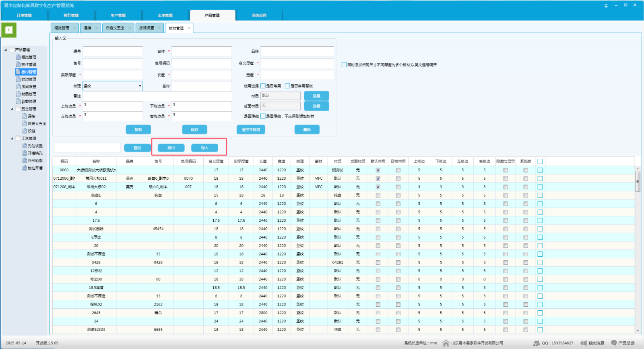Open 开槽铣孔 in the sidebar tree
Screen dimensions: 644x349
coord(35,153)
